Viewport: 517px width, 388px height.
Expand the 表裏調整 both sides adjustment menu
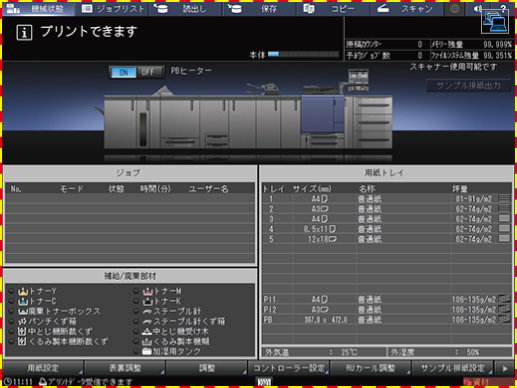(125, 368)
